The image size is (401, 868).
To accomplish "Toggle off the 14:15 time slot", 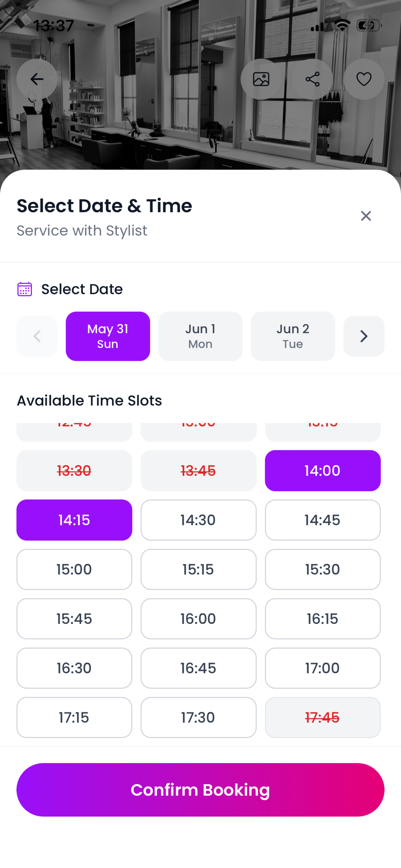I will (74, 520).
